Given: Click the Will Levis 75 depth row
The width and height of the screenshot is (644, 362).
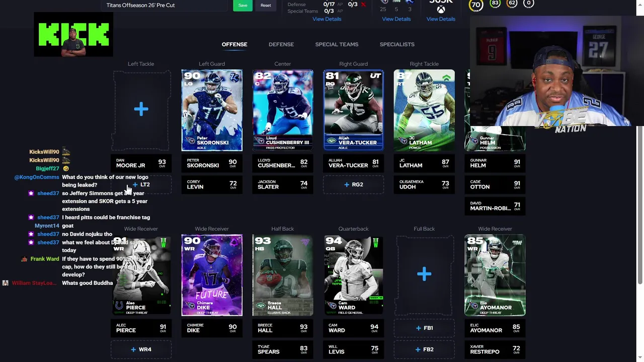Looking at the screenshot, I should click(353, 349).
